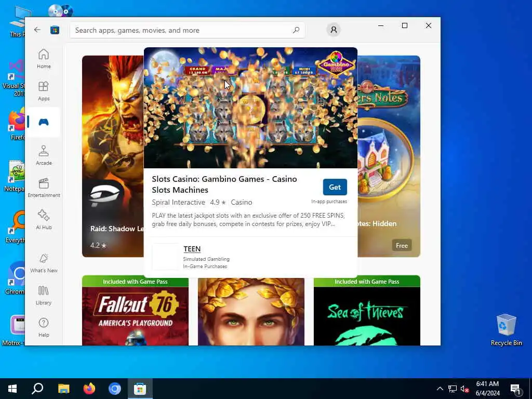Open the notification center icon
532x399 pixels.
point(515,389)
